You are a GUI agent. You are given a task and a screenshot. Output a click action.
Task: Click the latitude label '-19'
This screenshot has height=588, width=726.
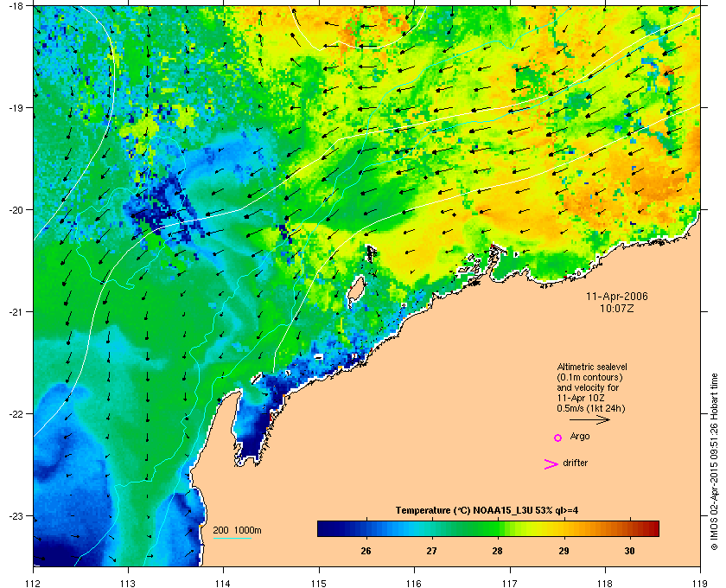tap(15, 107)
